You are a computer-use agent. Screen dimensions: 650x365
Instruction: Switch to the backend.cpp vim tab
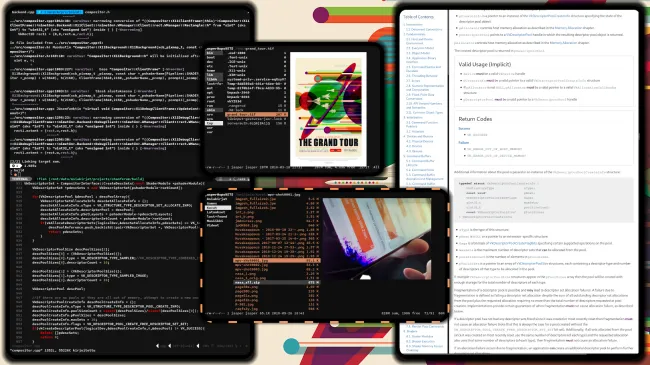pyautogui.click(x=23, y=12)
